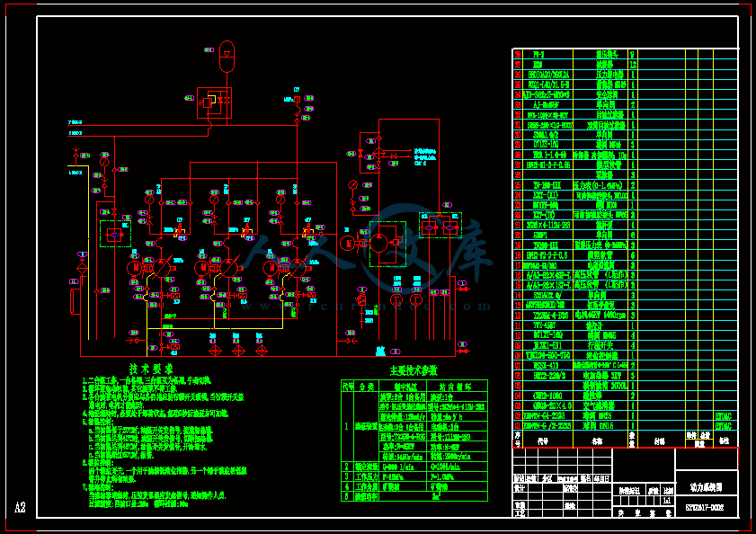Click the accumulator symbol at top of schematic
756x534 pixels.
(x=227, y=56)
